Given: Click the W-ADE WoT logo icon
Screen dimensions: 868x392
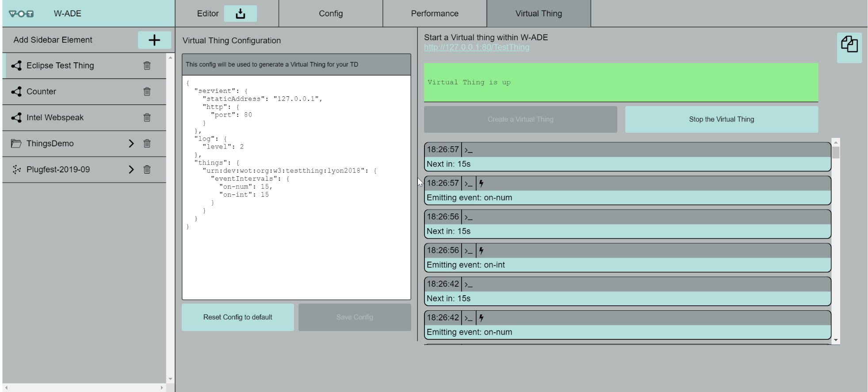Looking at the screenshot, I should (21, 14).
